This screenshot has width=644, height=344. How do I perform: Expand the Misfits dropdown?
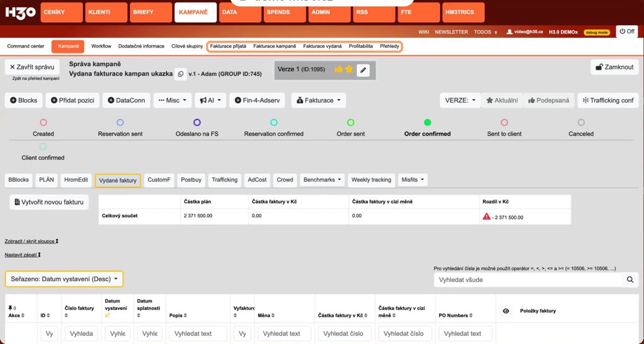(x=413, y=180)
